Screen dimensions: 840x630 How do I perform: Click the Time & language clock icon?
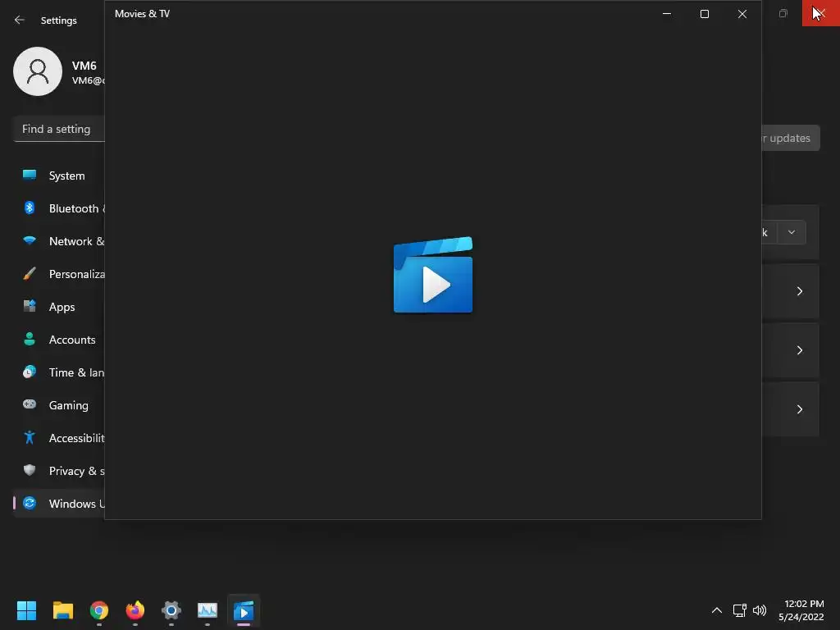(x=30, y=372)
